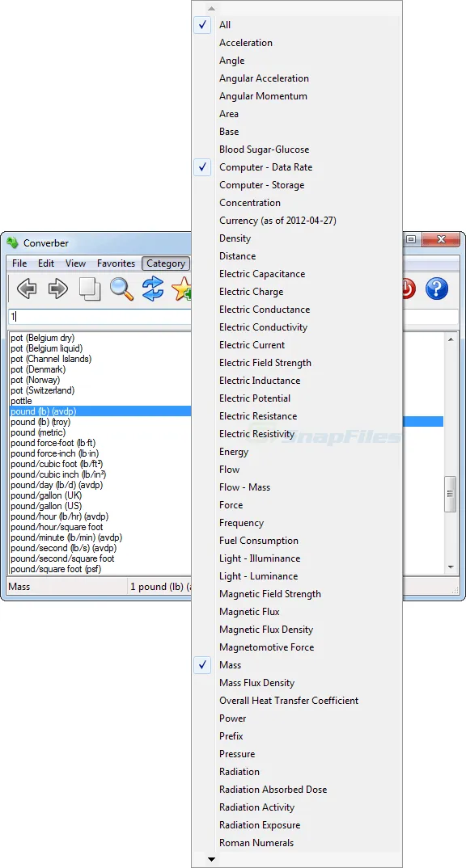Click the Copy pages toolbar icon

pos(90,289)
